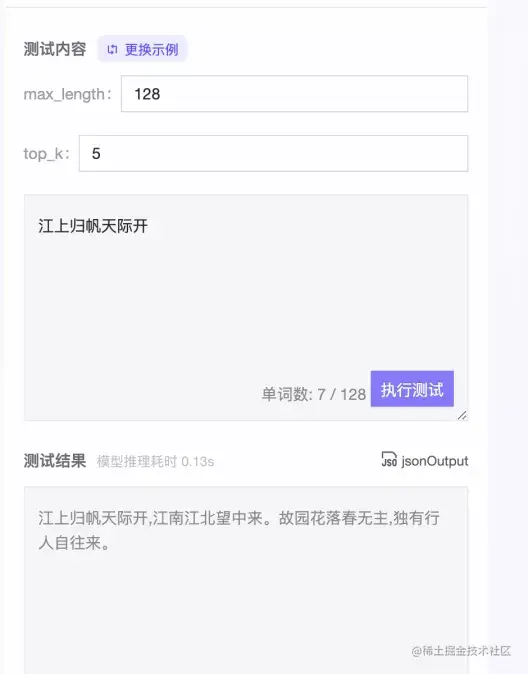Click the 测试内容 section heading
The height and width of the screenshot is (674, 528).
click(x=55, y=49)
